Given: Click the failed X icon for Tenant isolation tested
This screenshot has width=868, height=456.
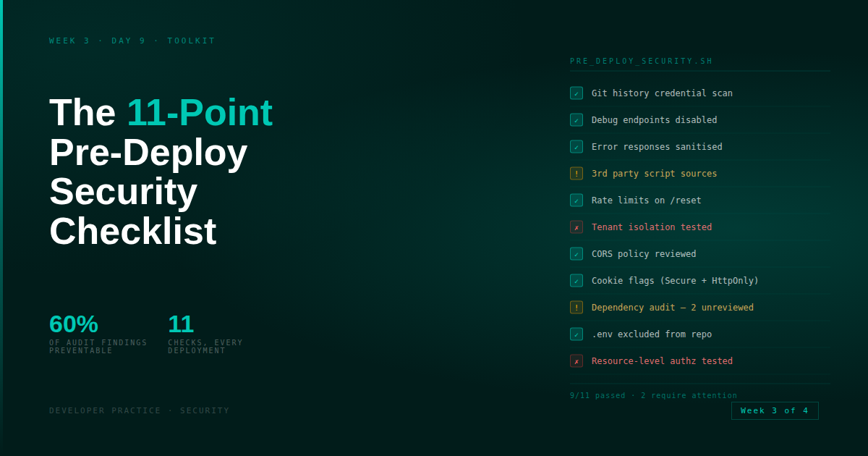Looking at the screenshot, I should [576, 227].
